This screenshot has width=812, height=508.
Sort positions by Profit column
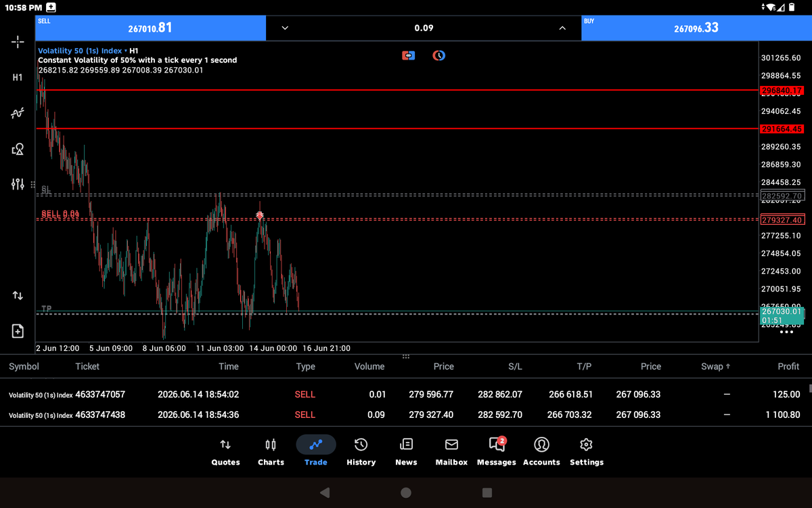point(788,366)
